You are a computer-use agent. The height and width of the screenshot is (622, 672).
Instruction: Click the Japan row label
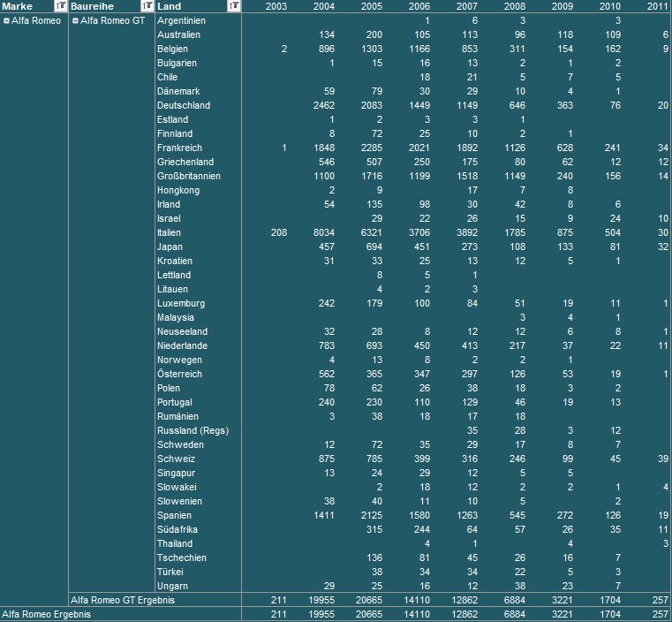[170, 247]
